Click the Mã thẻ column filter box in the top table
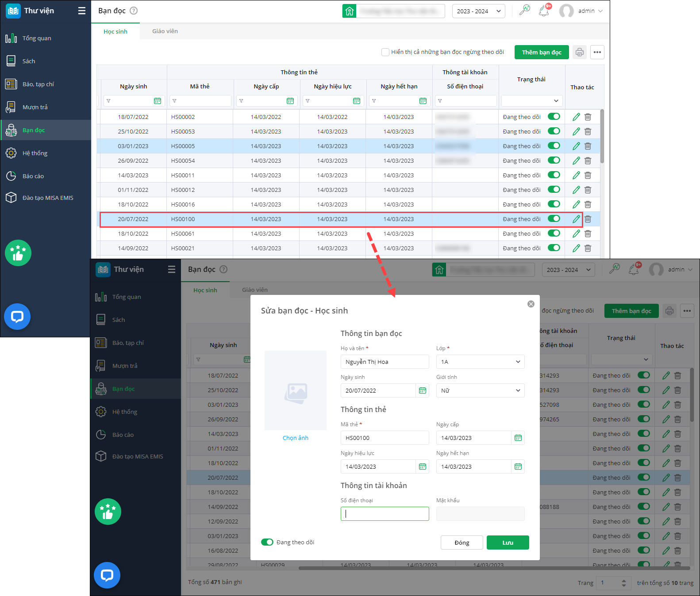700x596 pixels. pos(200,101)
